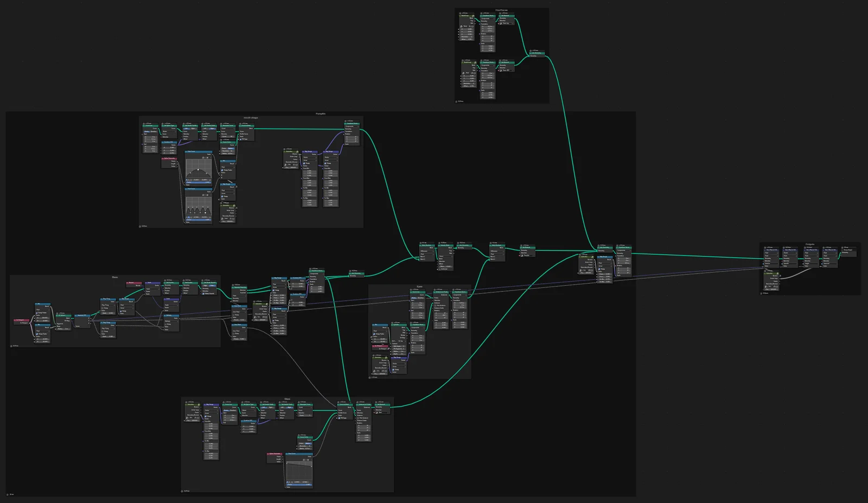Open data type dropdown on mouth shape Mix node
Image resolution: width=868 pixels, height=503 pixels.
coord(227,167)
